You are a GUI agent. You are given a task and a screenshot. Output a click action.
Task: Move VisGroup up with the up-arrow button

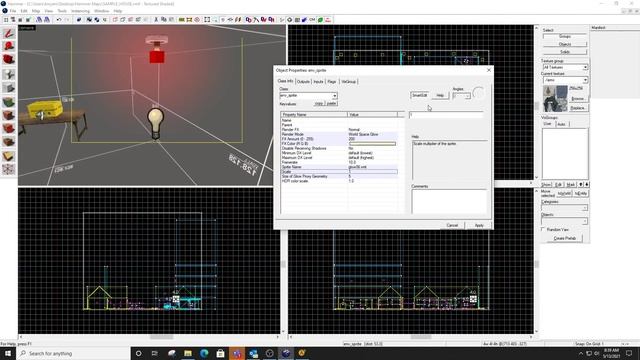(x=581, y=185)
